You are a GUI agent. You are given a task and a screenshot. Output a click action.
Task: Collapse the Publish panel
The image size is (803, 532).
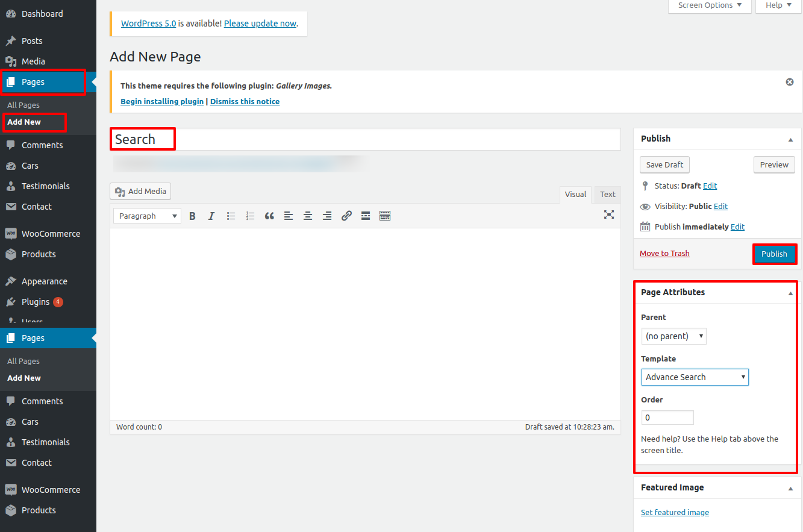(x=790, y=139)
